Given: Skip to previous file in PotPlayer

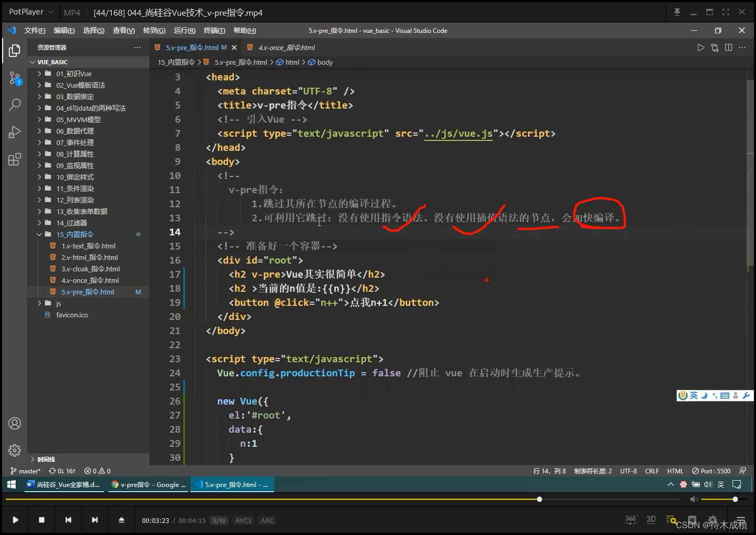Looking at the screenshot, I should point(68,520).
